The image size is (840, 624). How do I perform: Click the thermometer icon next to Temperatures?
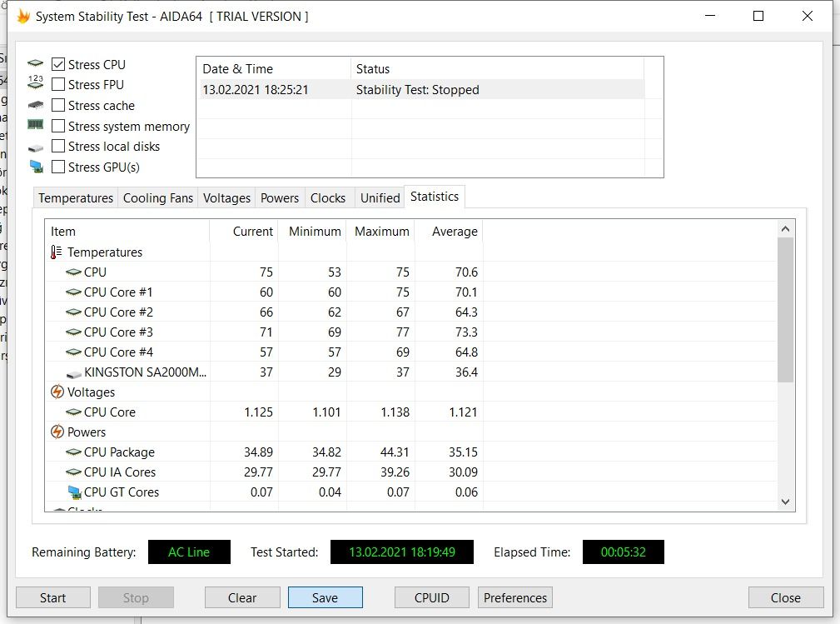coord(57,252)
